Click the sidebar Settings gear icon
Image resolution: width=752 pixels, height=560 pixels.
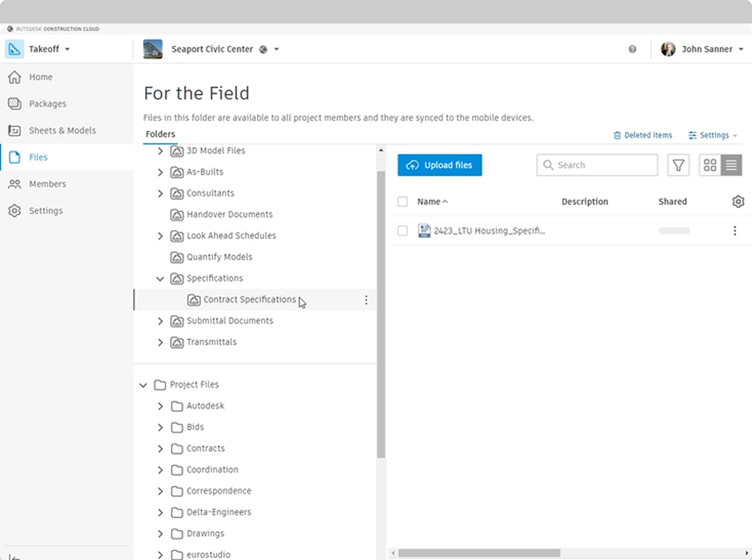pos(14,211)
